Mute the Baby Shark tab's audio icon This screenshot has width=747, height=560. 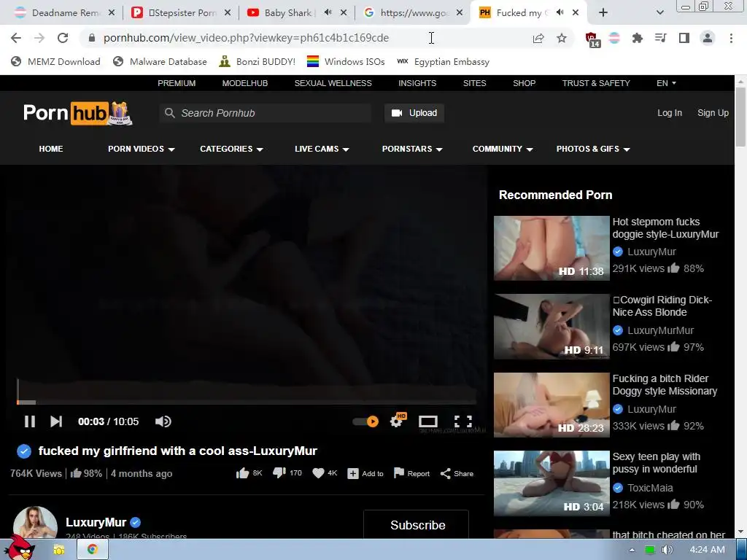click(x=328, y=13)
